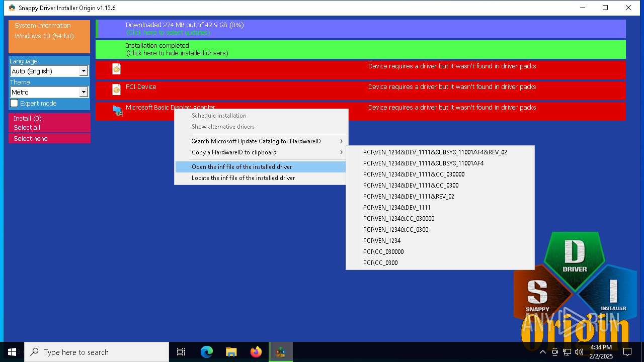The width and height of the screenshot is (644, 362).
Task: Launch Microsoft Edge from the taskbar
Action: click(x=207, y=352)
